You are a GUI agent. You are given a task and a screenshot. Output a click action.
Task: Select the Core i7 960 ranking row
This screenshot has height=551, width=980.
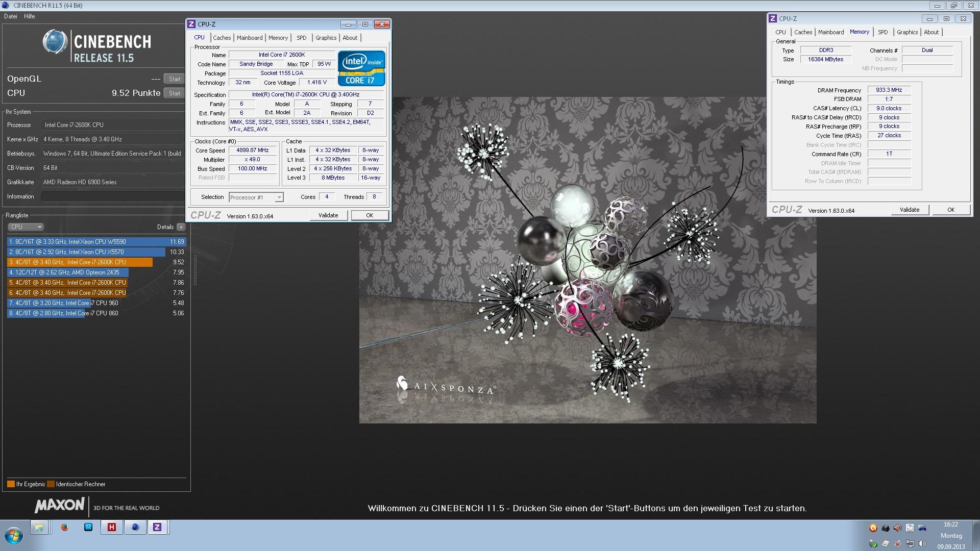click(96, 303)
